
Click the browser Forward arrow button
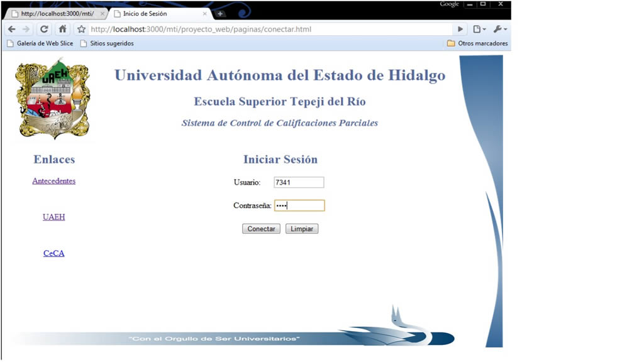tap(26, 29)
